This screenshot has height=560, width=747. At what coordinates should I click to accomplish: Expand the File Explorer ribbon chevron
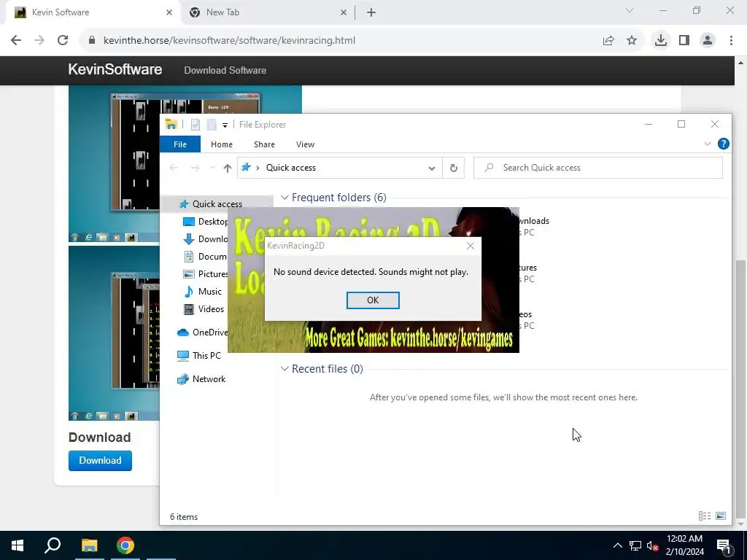(x=708, y=144)
